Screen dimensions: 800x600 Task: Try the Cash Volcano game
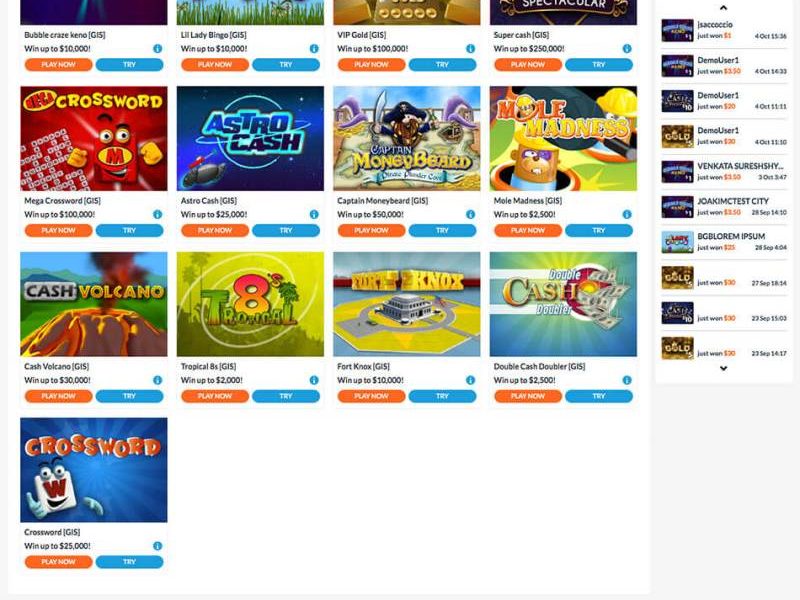click(130, 396)
